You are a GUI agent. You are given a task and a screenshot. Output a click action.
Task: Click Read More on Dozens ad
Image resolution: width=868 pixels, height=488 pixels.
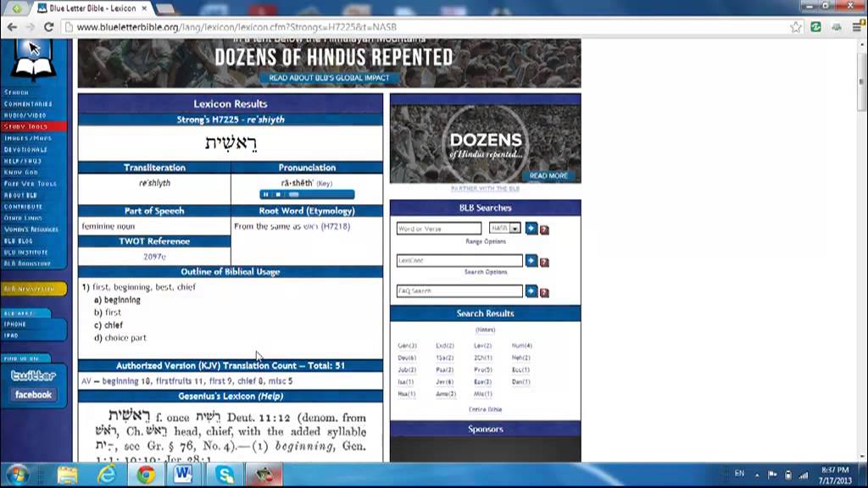click(x=548, y=176)
